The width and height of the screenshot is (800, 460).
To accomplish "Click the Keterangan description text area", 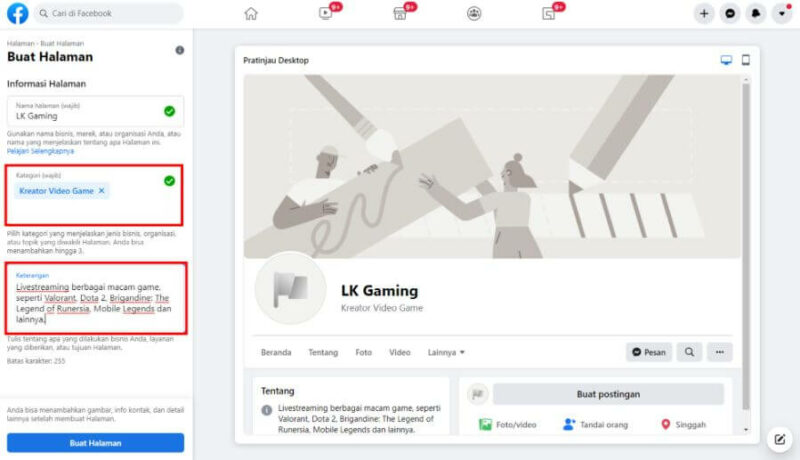I will (x=96, y=298).
